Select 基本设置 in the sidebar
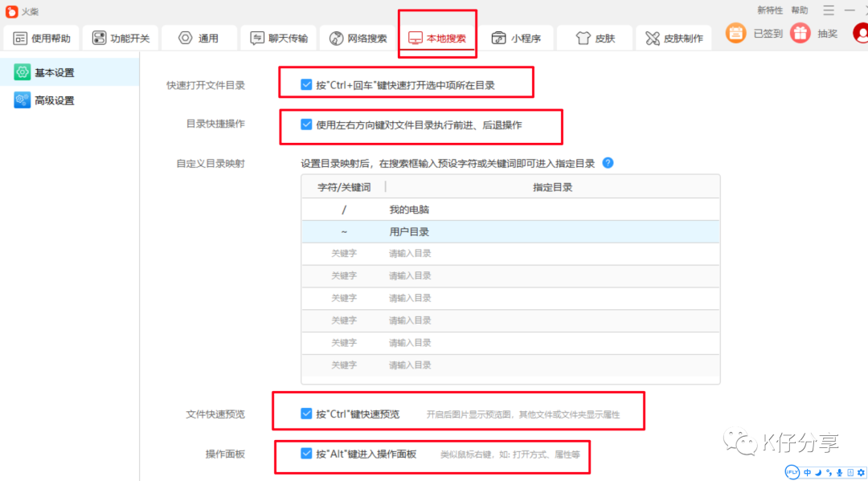This screenshot has height=481, width=868. [70, 72]
